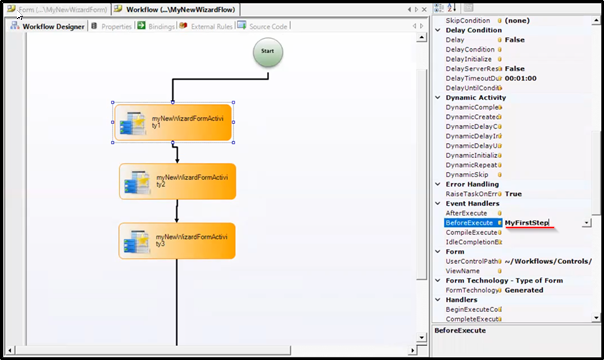Click the Source Code icon
Image resolution: width=604 pixels, height=360 pixels.
242,25
